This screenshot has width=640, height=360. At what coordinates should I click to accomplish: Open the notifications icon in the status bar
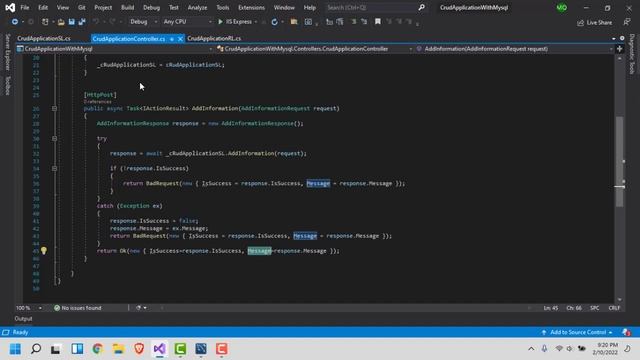[x=627, y=332]
